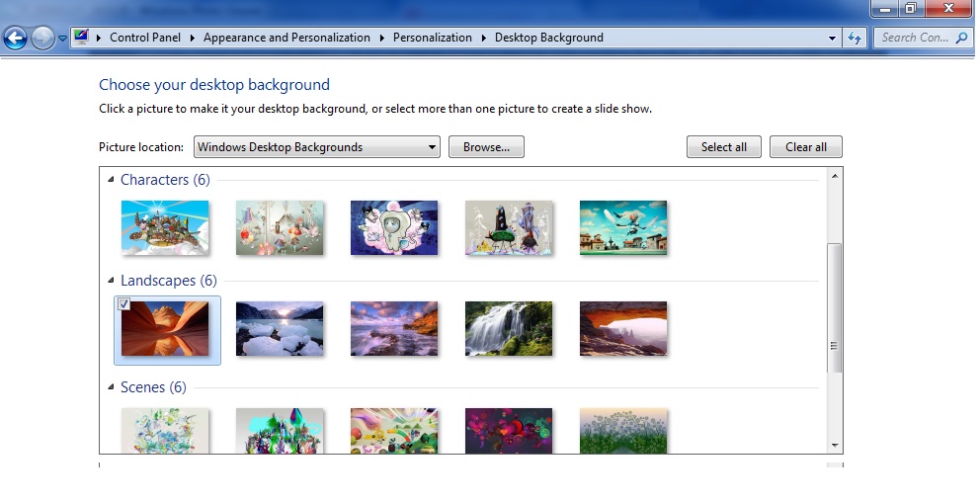Collapse the Characters (6) group

111,180
